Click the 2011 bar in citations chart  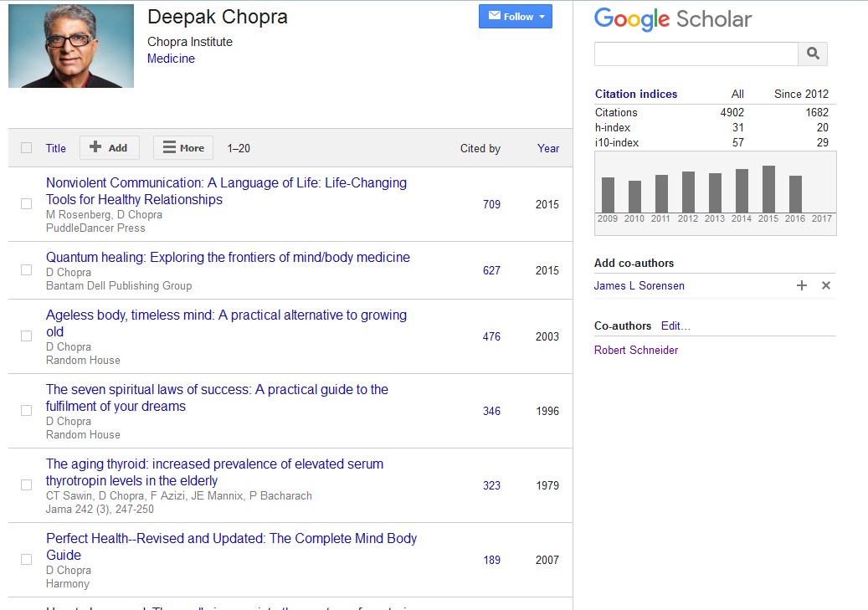click(x=661, y=194)
